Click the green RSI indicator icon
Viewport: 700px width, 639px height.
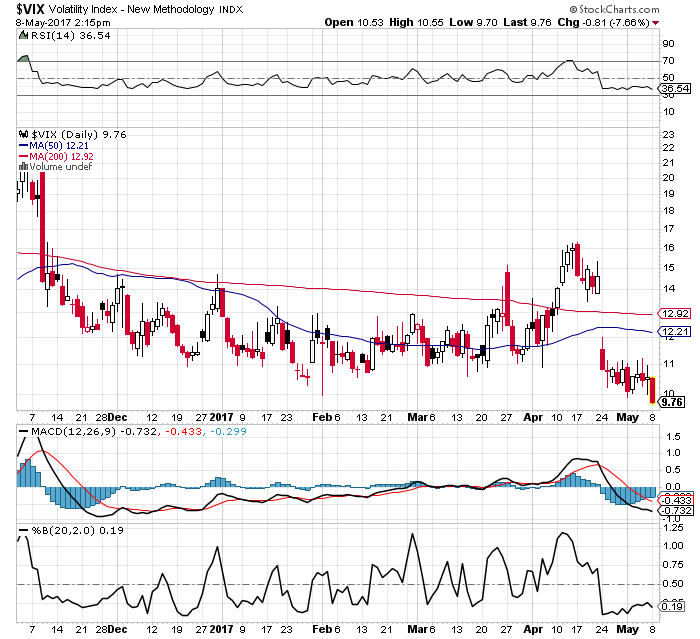(23, 35)
